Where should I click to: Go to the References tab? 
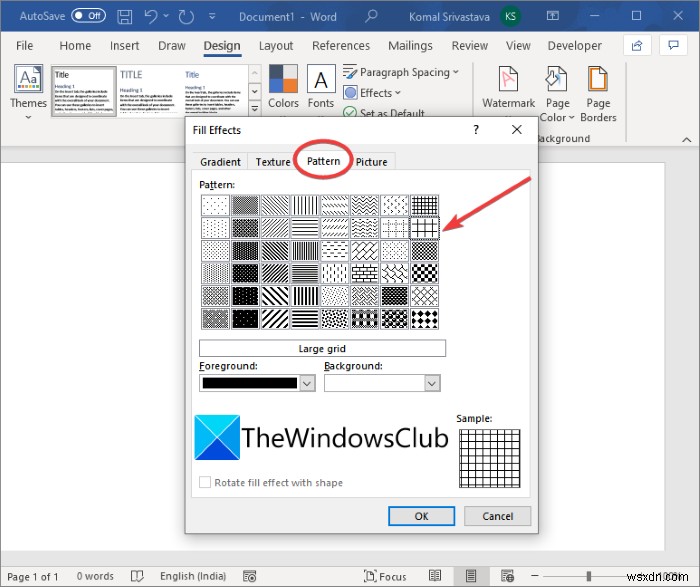point(341,46)
